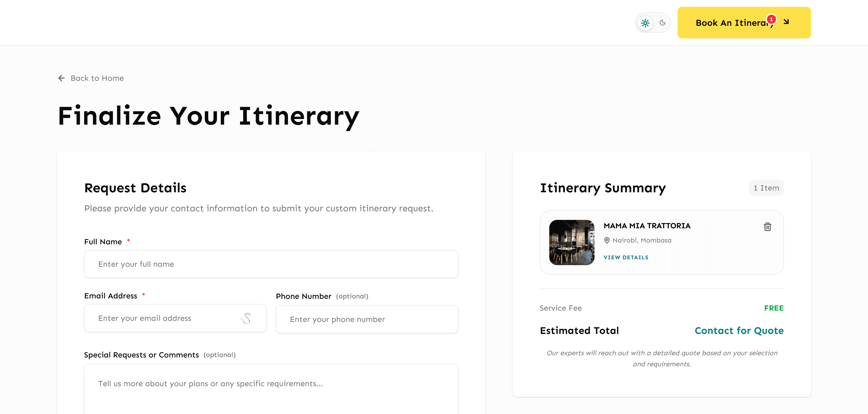868x414 pixels.
Task: Click the red notification badge
Action: [771, 19]
